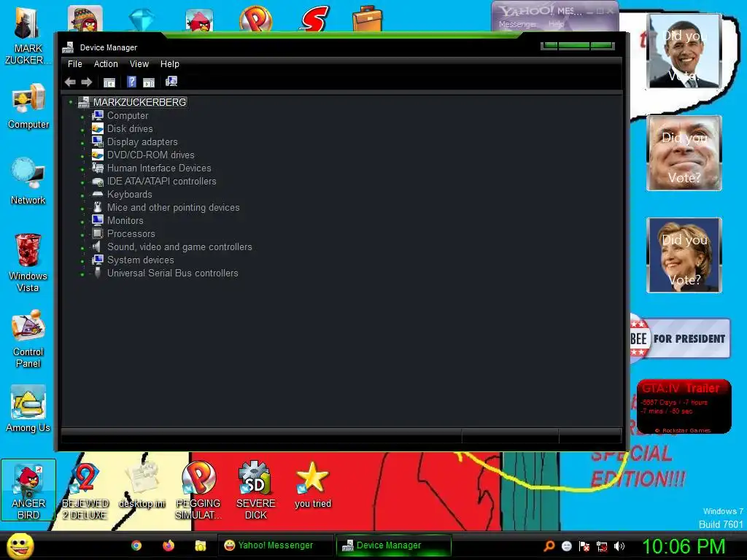The height and width of the screenshot is (560, 747).
Task: Expand the Computer node
Action: (82, 117)
